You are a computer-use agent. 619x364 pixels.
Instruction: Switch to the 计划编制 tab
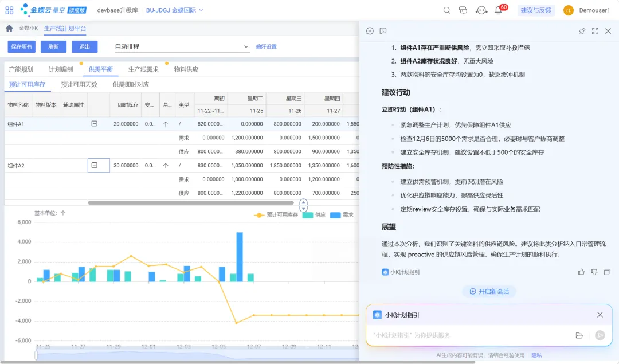point(61,69)
